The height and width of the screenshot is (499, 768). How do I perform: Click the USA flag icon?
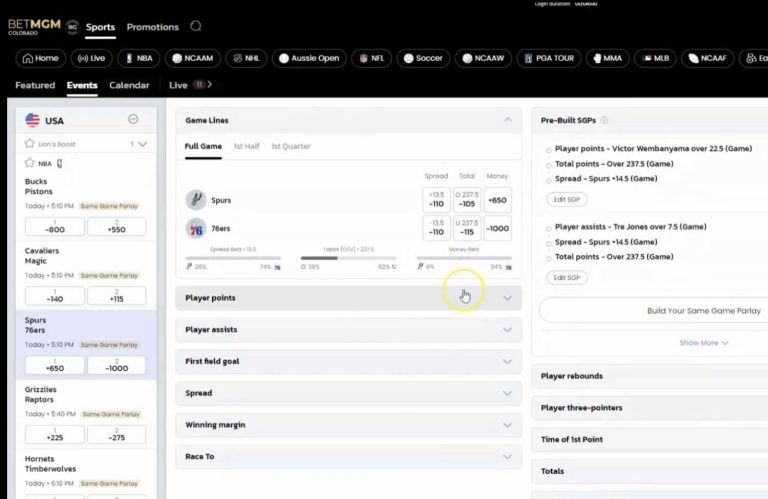click(32, 120)
